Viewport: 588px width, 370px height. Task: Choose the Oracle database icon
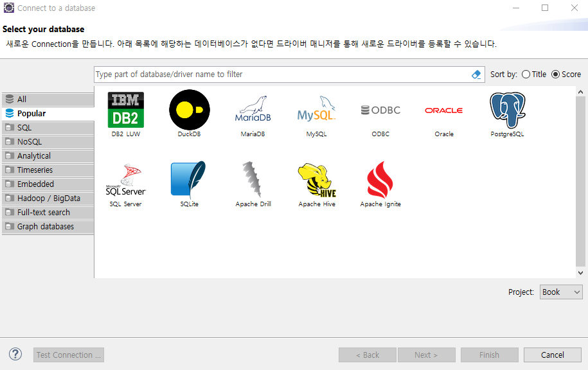pyautogui.click(x=444, y=110)
